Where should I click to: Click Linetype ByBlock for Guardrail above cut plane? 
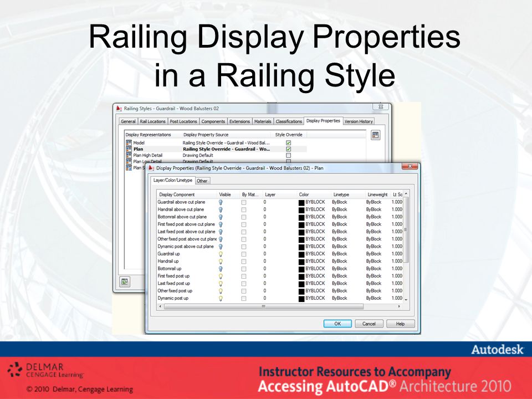click(x=340, y=202)
